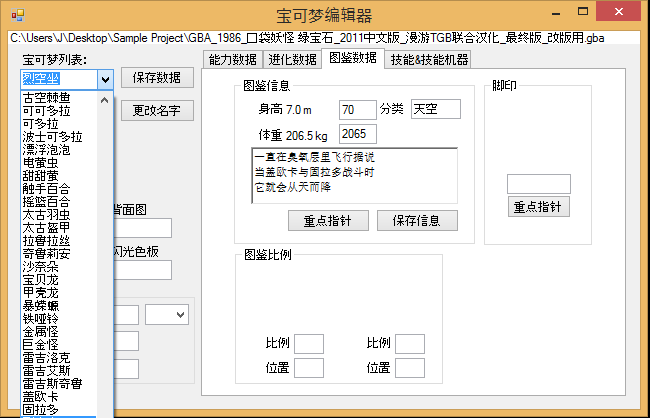Click the Pokédex description text box
The image size is (650, 418).
(x=355, y=176)
